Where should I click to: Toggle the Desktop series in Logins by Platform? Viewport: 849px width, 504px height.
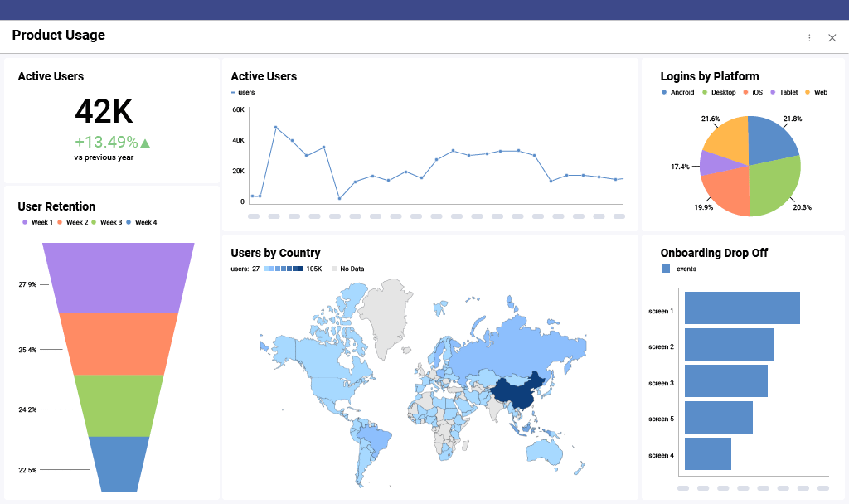point(705,92)
